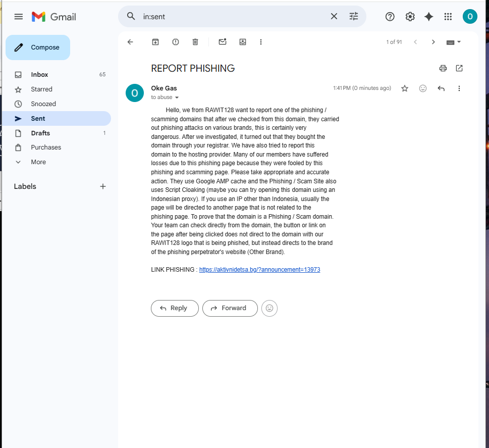This screenshot has width=489, height=448.
Task: Open input tools keyboard dropdown
Action: pyautogui.click(x=454, y=42)
